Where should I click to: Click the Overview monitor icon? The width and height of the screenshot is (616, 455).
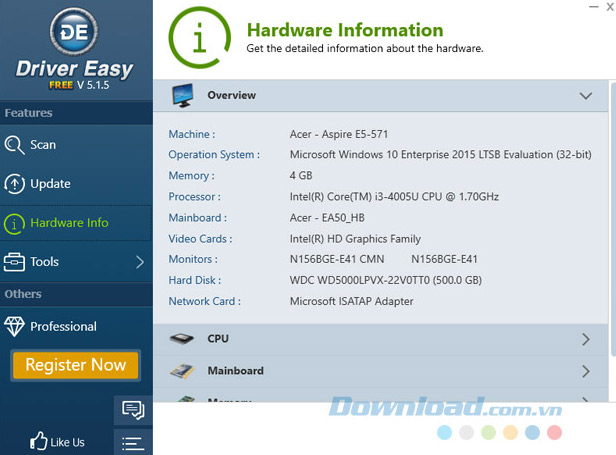pos(183,95)
